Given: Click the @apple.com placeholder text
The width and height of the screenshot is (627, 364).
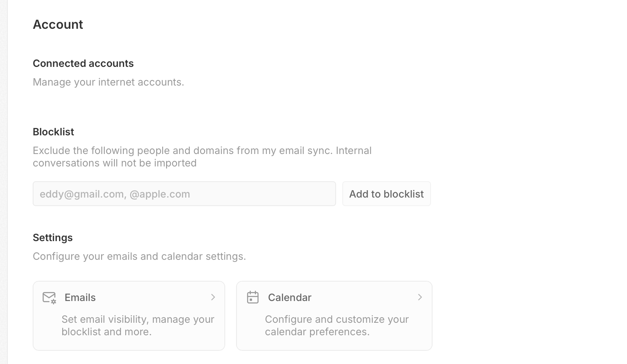Looking at the screenshot, I should 160,194.
